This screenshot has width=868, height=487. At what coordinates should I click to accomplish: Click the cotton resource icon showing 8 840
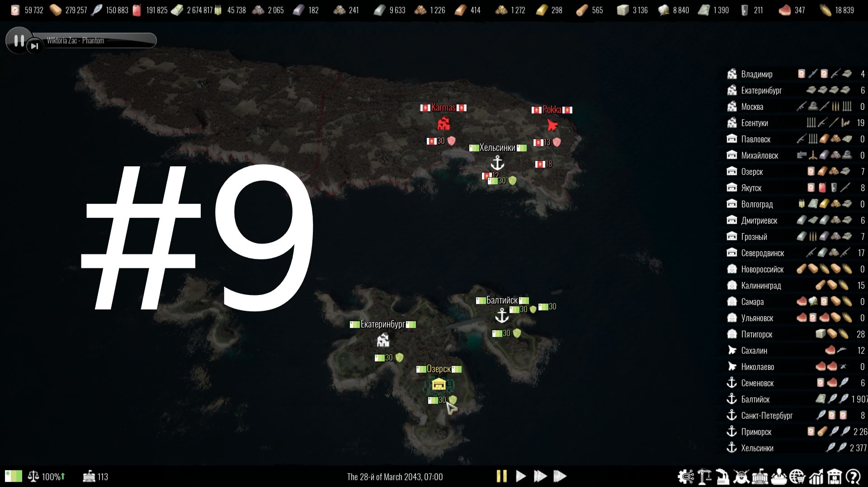[x=663, y=10]
